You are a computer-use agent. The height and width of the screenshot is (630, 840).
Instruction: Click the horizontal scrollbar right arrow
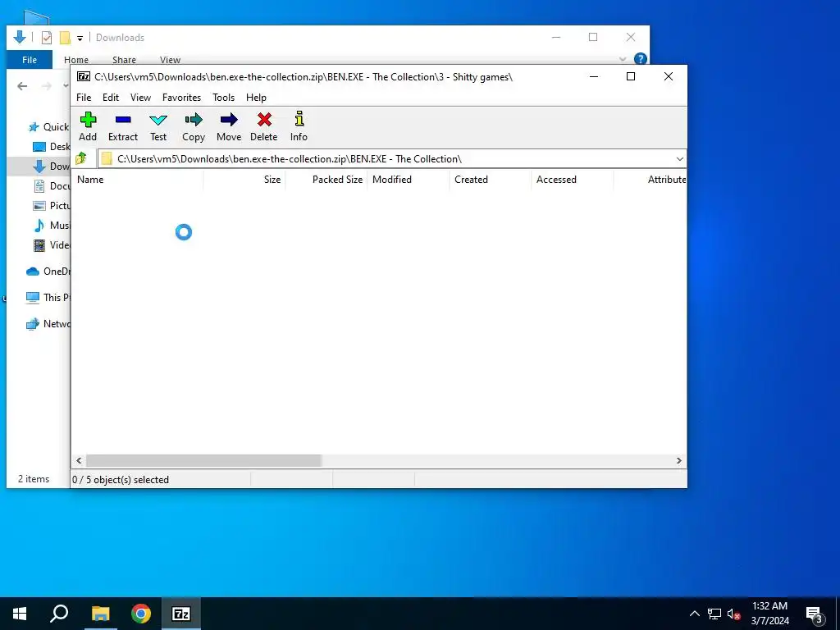[678, 461]
